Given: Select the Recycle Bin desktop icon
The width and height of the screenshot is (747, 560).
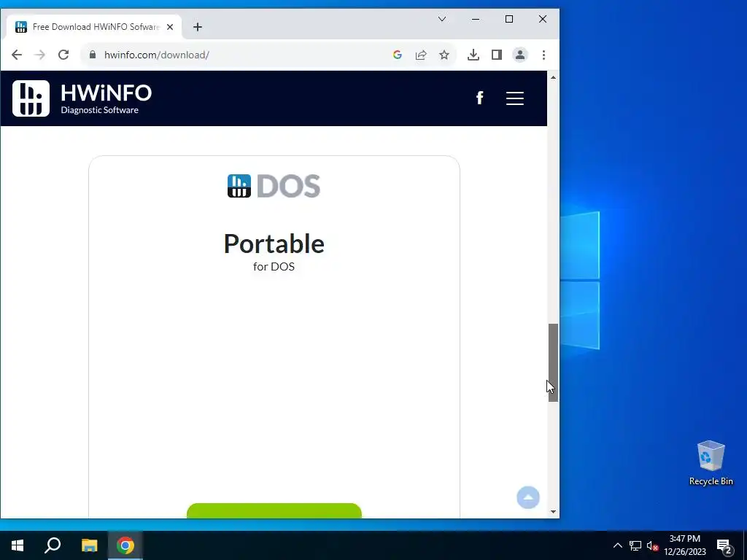Looking at the screenshot, I should tap(711, 463).
